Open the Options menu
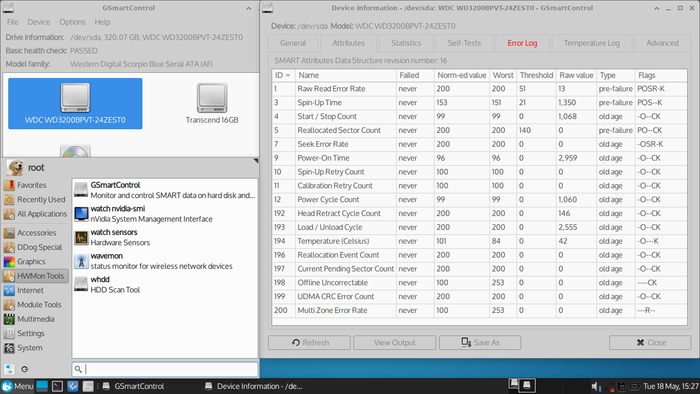The width and height of the screenshot is (700, 394). (72, 22)
